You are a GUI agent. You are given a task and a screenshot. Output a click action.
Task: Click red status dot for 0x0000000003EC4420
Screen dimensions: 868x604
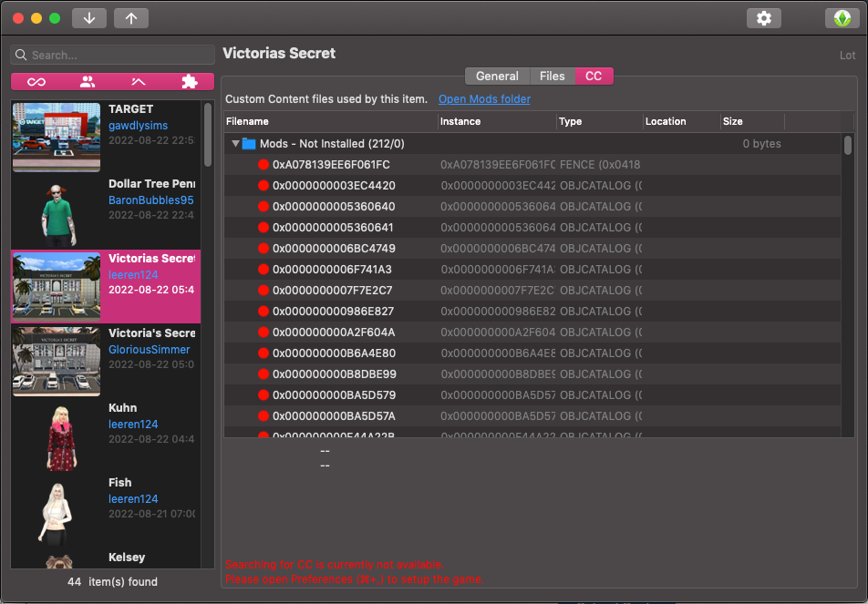263,185
